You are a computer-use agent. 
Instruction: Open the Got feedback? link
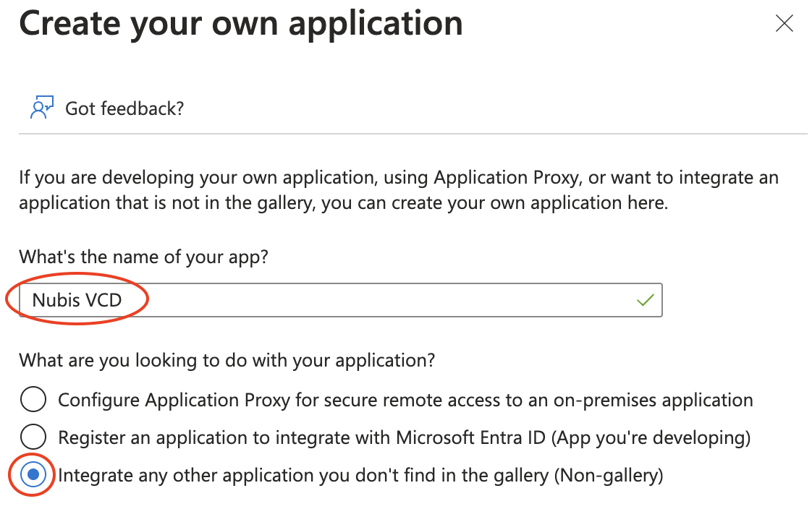(124, 108)
